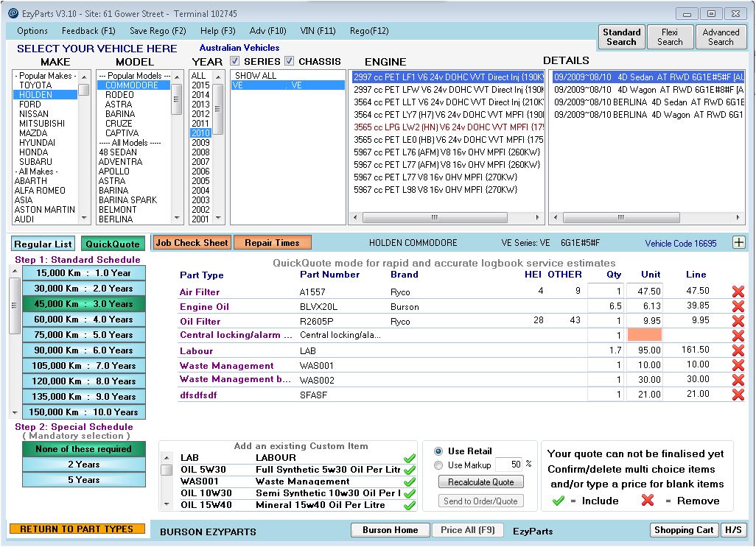Include the LAB LABOUR custom item
The height and width of the screenshot is (547, 756).
click(x=410, y=458)
